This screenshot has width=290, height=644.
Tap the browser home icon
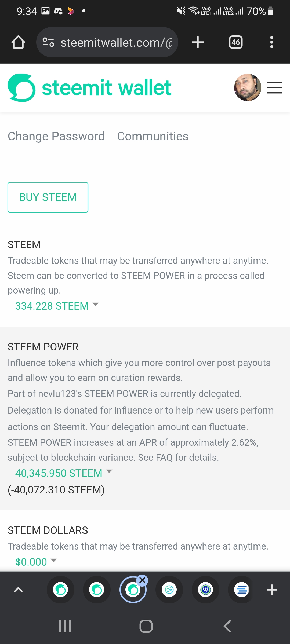click(x=18, y=42)
